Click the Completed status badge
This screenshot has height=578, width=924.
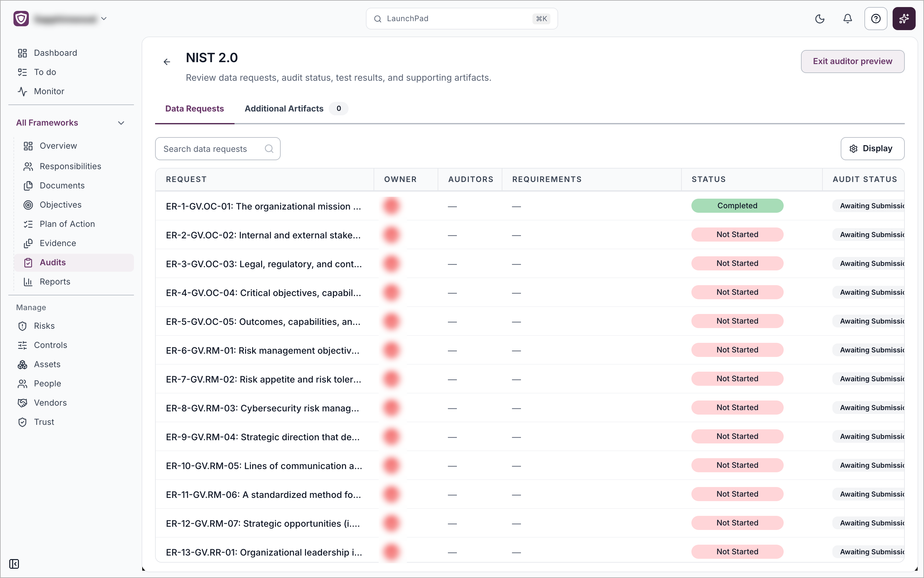[x=737, y=206]
